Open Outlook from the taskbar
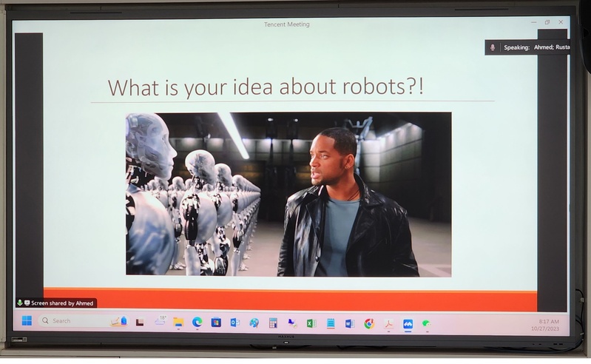This screenshot has height=364, width=591. [234, 323]
